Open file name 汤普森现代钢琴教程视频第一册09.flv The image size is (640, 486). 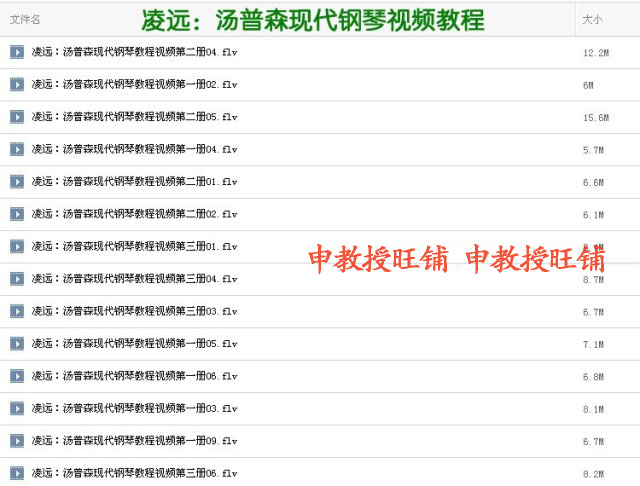pyautogui.click(x=134, y=441)
